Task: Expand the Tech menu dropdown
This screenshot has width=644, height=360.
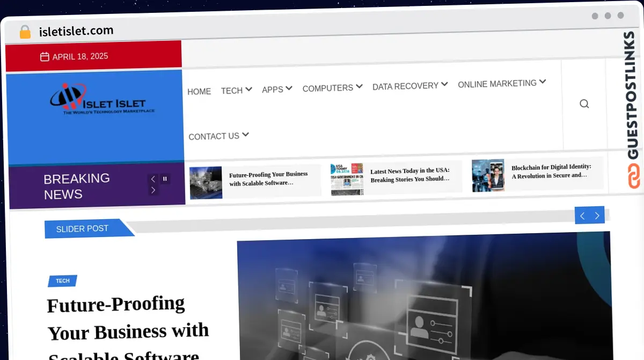Action: pyautogui.click(x=236, y=90)
